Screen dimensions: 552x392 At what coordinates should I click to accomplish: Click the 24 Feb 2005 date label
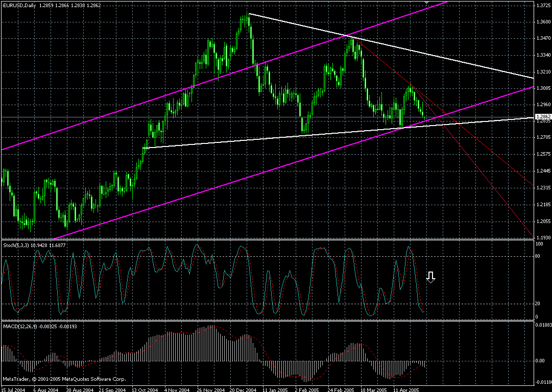pyautogui.click(x=341, y=389)
